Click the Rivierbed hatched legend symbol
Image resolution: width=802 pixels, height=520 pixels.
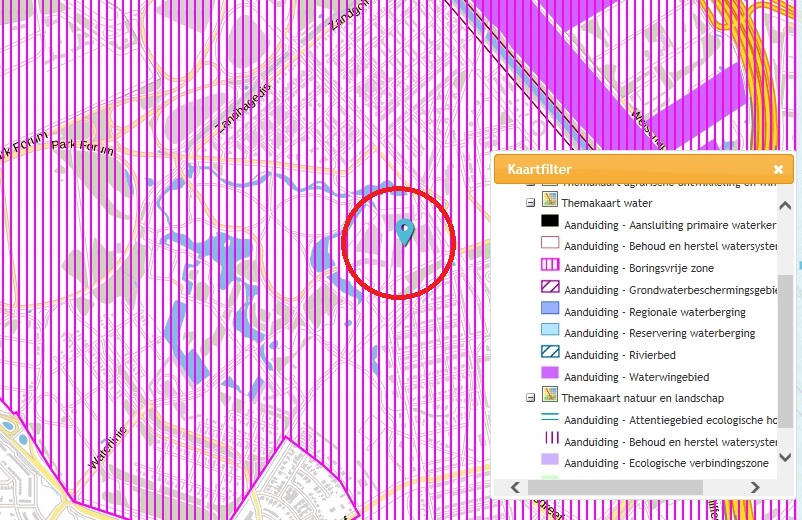(x=549, y=354)
